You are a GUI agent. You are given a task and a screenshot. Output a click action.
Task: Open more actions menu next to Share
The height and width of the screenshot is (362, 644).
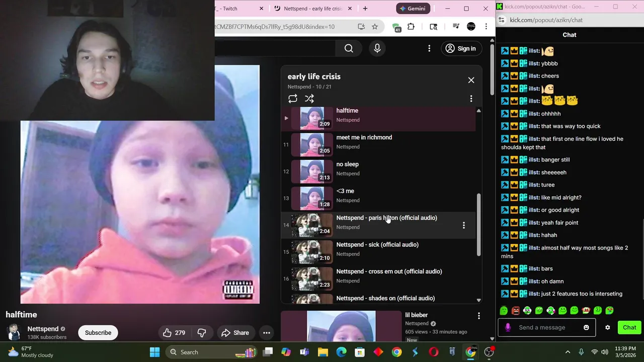tap(267, 333)
